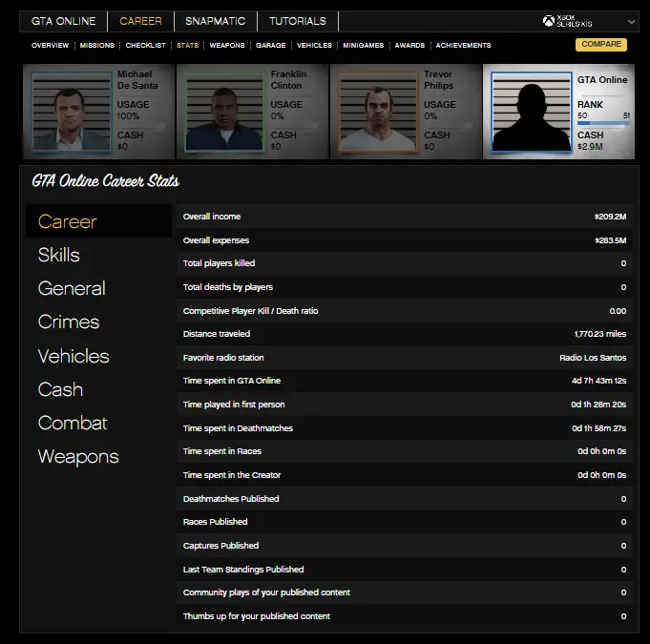Open the Weapons sub-navigation link
The width and height of the screenshot is (650, 644).
[227, 45]
